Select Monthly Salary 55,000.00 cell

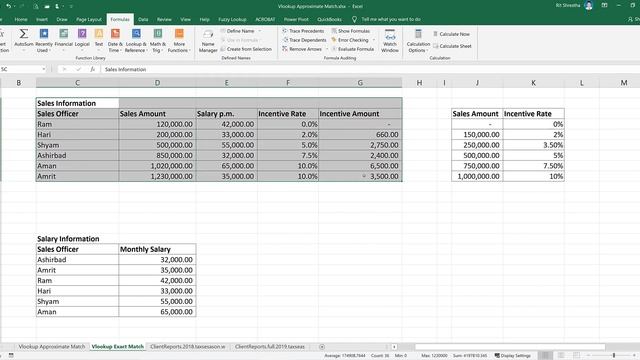click(157, 301)
